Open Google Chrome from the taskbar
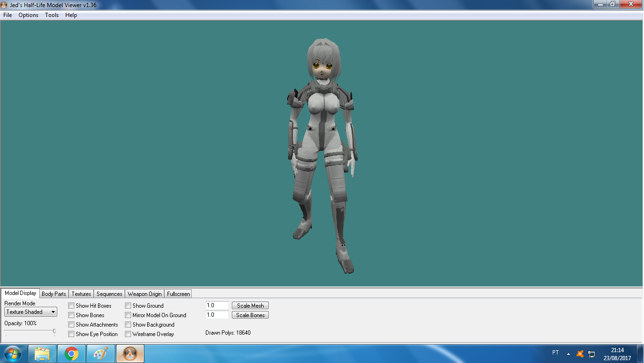This screenshot has height=363, width=644. tap(71, 354)
